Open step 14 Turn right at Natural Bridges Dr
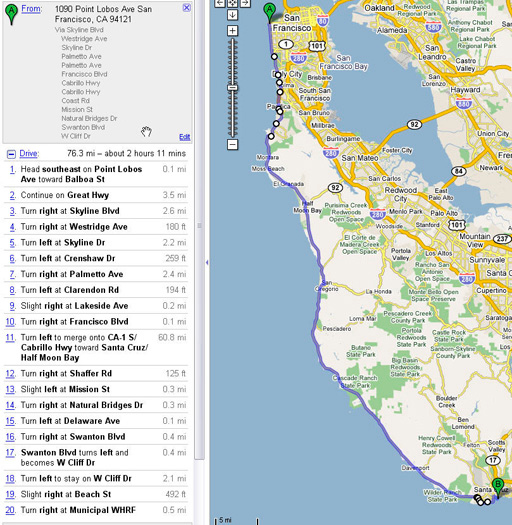This screenshot has height=525, width=512. click(96, 405)
